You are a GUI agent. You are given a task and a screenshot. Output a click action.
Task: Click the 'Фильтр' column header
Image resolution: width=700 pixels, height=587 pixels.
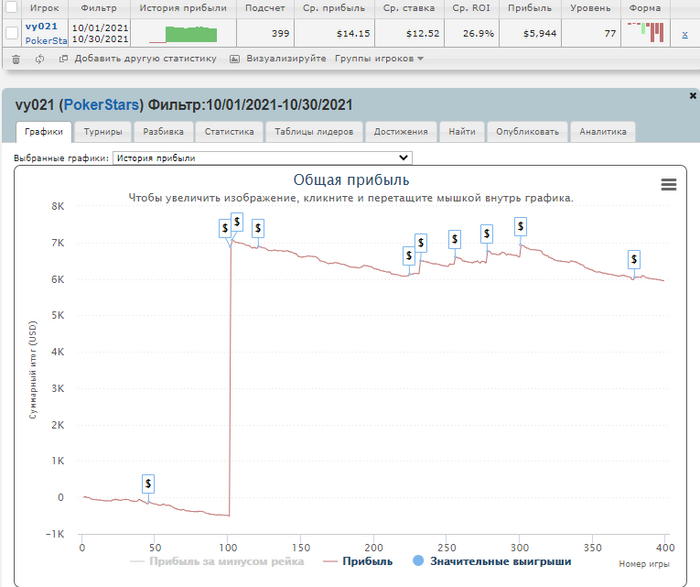click(99, 8)
